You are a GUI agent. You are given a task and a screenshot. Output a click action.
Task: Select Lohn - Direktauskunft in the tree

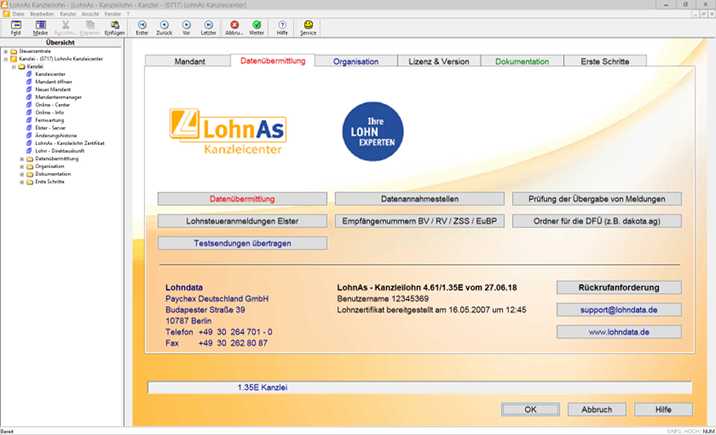pos(59,151)
